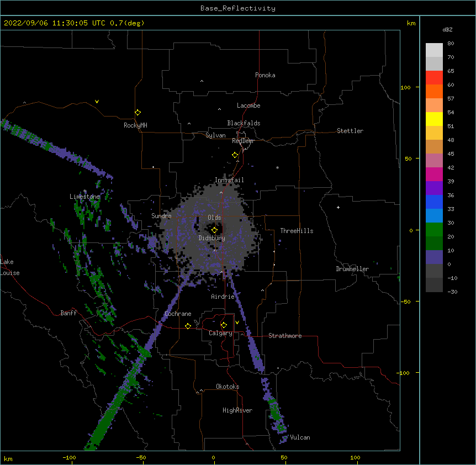
Task: Click the Lacombe city label
Action: pos(248,105)
